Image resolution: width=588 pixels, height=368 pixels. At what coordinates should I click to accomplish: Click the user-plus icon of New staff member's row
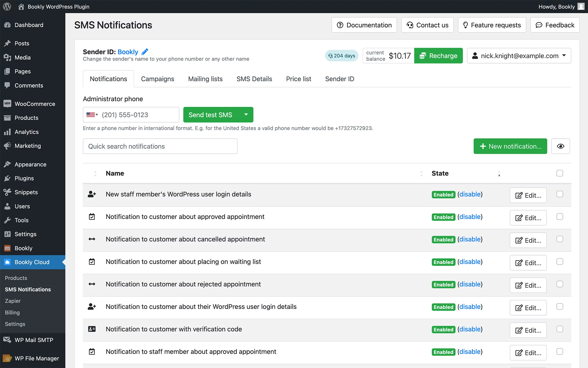[92, 194]
